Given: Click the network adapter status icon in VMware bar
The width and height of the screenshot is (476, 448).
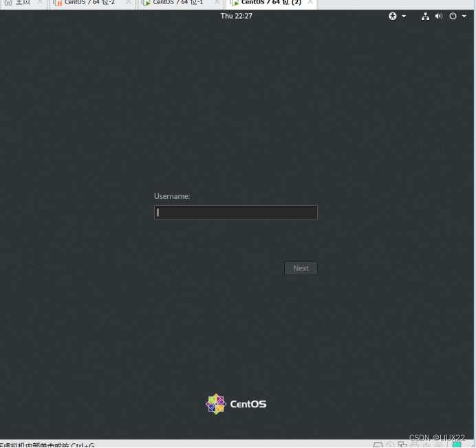Looking at the screenshot, I should (x=402, y=445).
